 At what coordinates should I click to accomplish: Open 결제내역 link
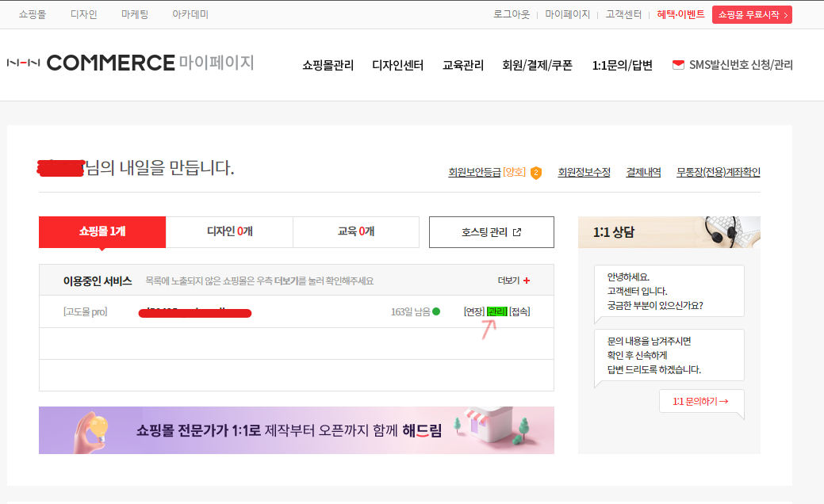643,172
